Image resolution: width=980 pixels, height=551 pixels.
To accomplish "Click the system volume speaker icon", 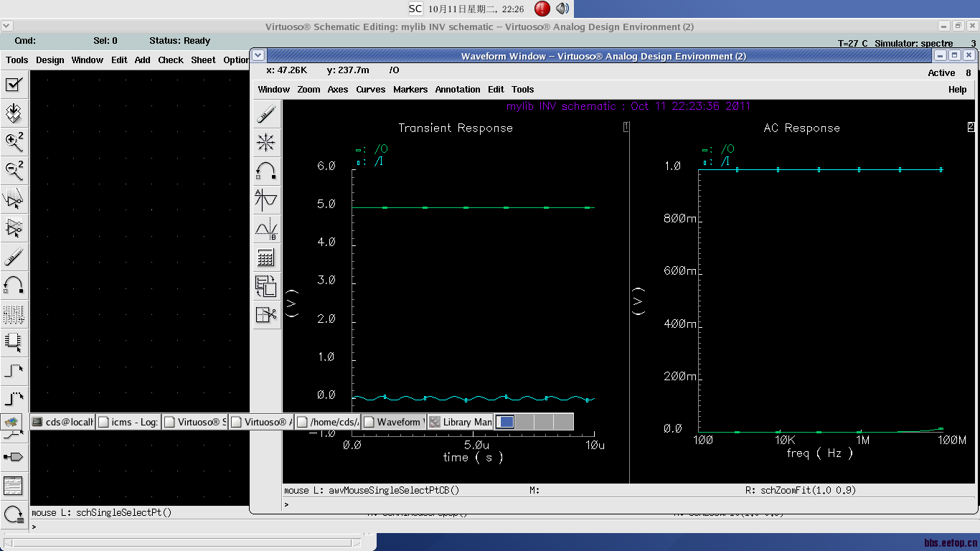I will point(562,9).
